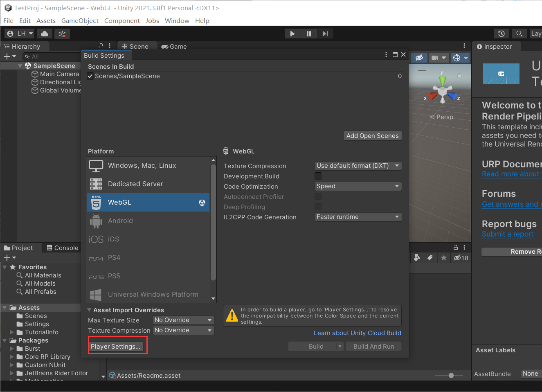The height and width of the screenshot is (392, 542).
Task: Click the orientation gizmo blue Z axis
Action: click(x=453, y=97)
